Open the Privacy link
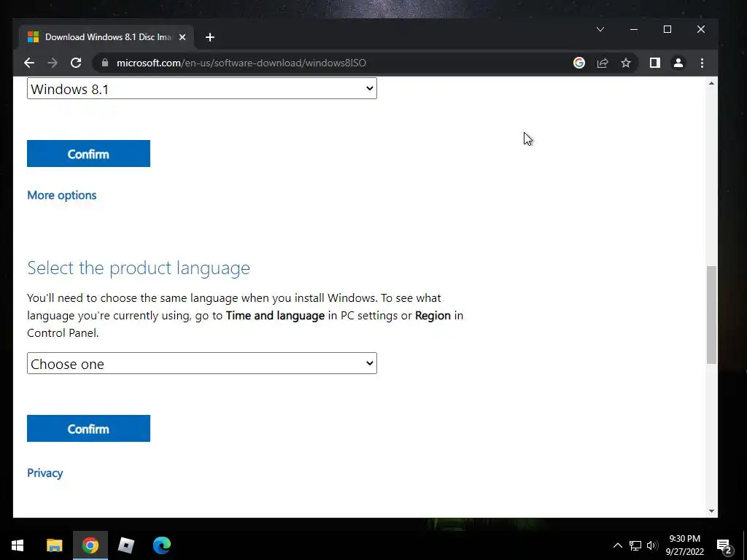The height and width of the screenshot is (560, 747). (45, 472)
